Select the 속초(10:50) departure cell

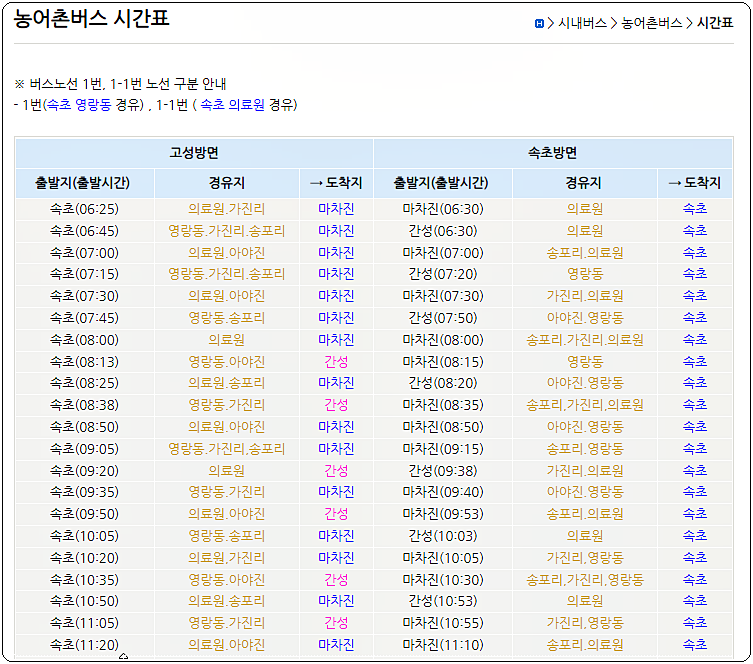click(x=85, y=601)
